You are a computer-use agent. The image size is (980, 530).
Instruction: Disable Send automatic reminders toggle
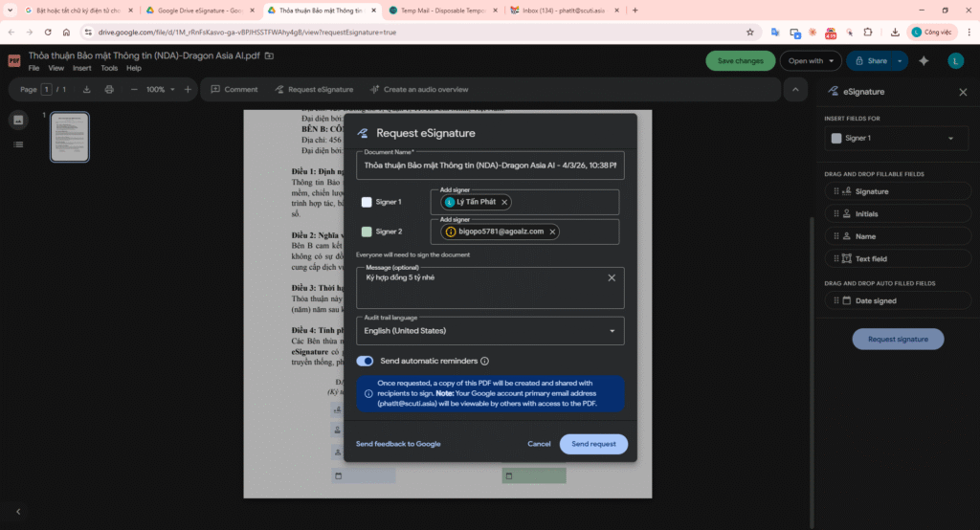[365, 362]
